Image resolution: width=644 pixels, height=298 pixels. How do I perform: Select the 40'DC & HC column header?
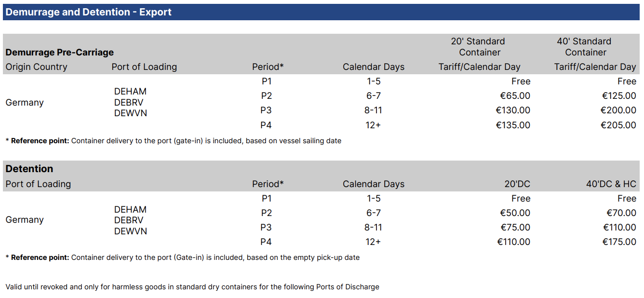click(611, 184)
